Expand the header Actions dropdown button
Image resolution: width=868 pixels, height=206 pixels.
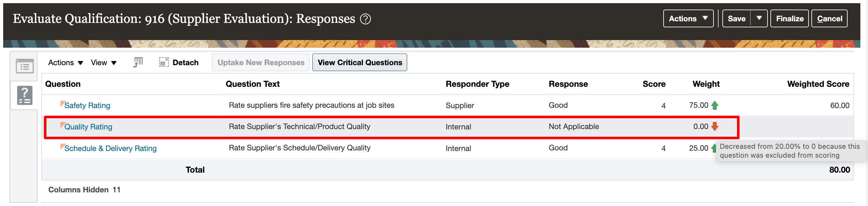tap(688, 18)
